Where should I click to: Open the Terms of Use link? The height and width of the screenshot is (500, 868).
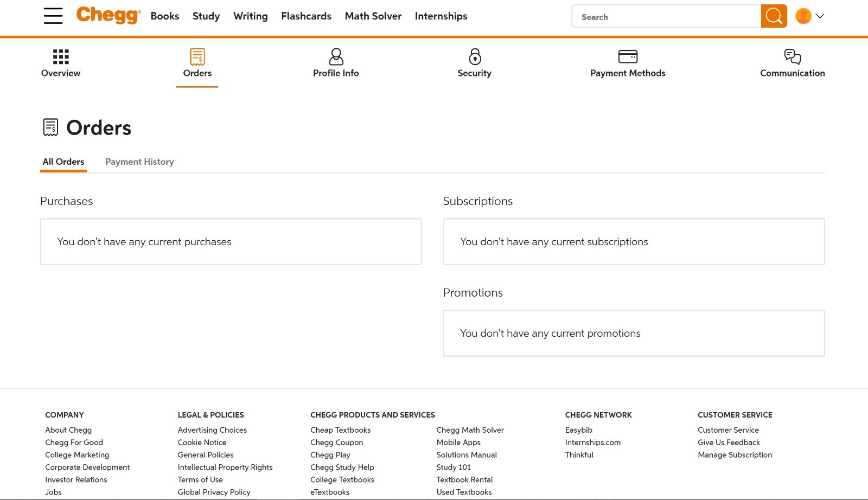click(x=200, y=480)
